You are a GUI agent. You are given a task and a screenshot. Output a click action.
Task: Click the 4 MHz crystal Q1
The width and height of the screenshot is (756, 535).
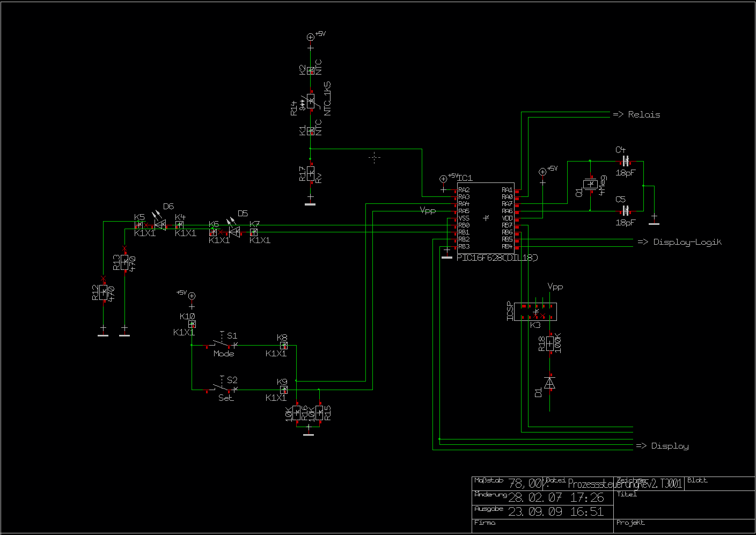590,184
